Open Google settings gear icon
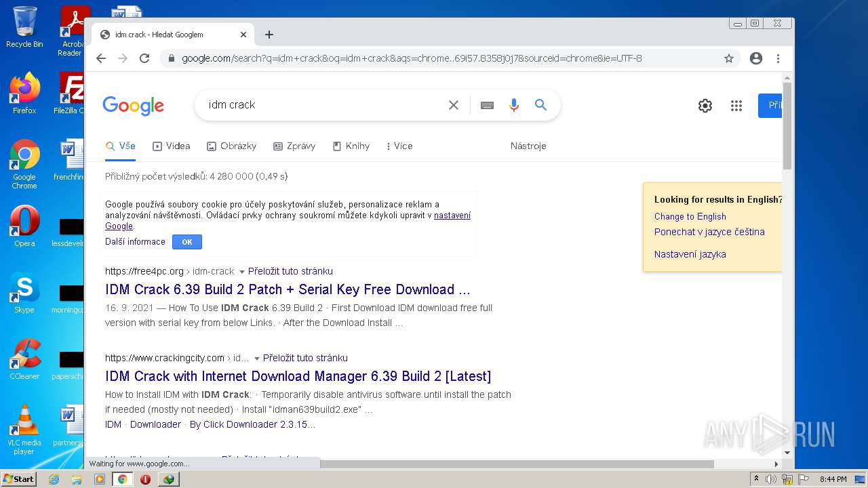Viewport: 868px width, 488px height. click(705, 106)
